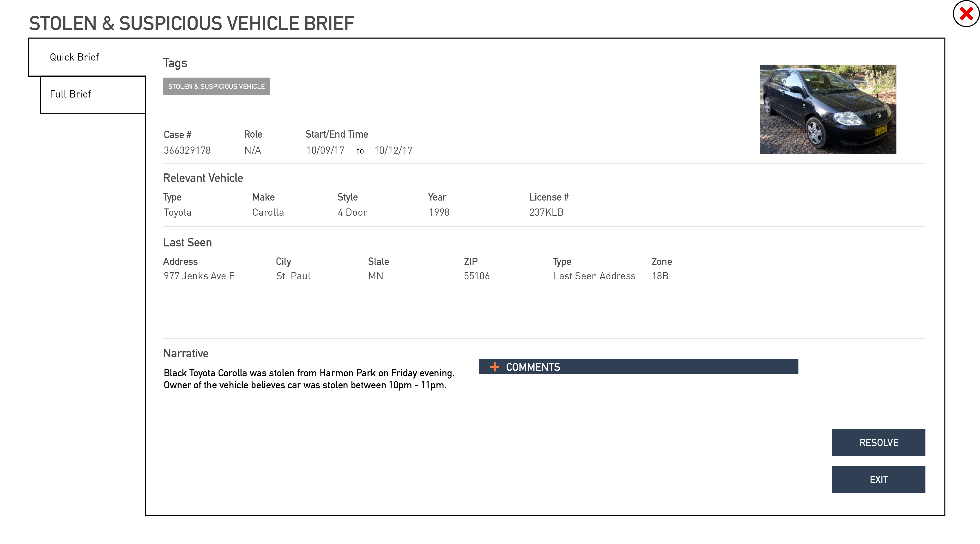The height and width of the screenshot is (544, 980).
Task: Click the Relevant Vehicle section heading
Action: point(203,178)
